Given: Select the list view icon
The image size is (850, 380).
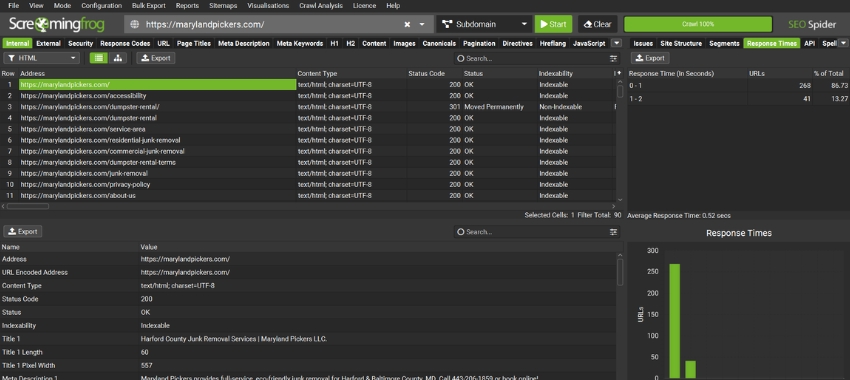Looking at the screenshot, I should pos(98,58).
